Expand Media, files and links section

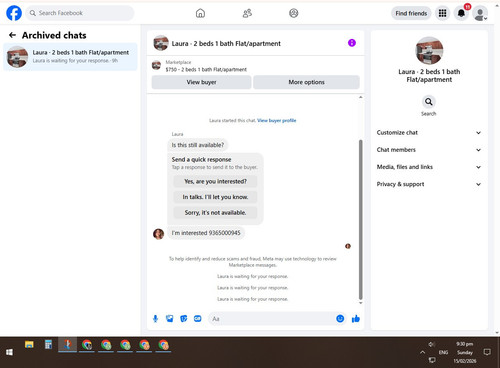[429, 167]
